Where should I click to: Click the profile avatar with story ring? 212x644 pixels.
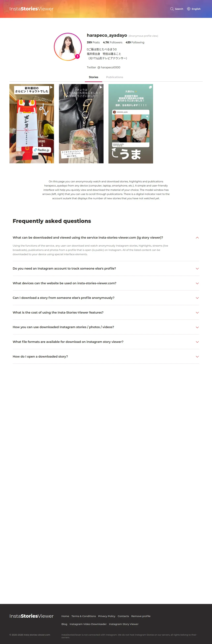pyautogui.click(x=68, y=47)
